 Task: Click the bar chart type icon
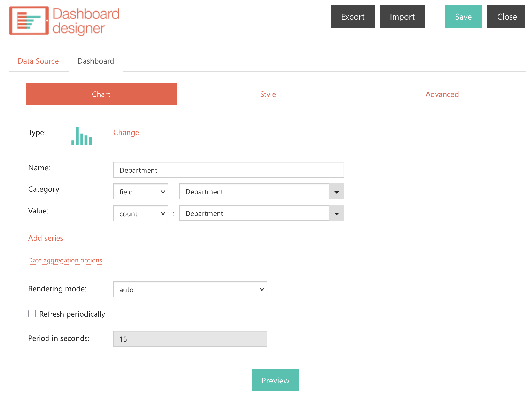click(x=82, y=136)
